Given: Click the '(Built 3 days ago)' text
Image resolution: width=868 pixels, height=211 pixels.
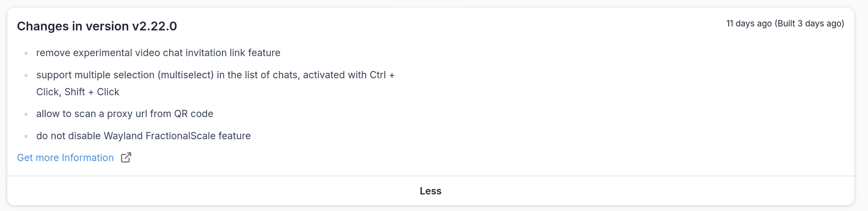Looking at the screenshot, I should [x=809, y=24].
